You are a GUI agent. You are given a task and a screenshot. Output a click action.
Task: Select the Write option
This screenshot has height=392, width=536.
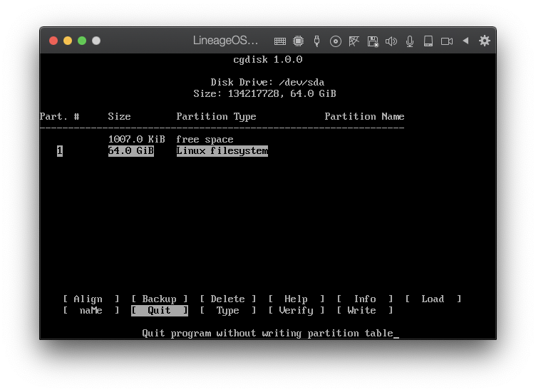tap(365, 310)
